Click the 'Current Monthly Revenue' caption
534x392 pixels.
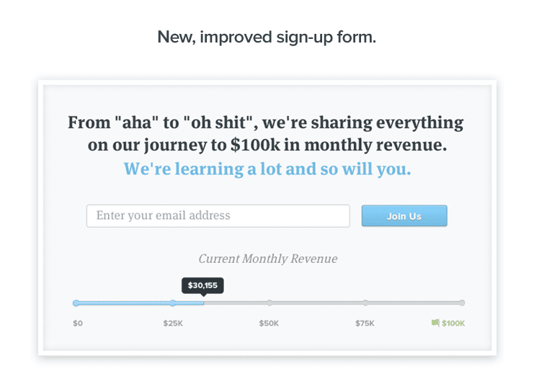[x=267, y=259]
